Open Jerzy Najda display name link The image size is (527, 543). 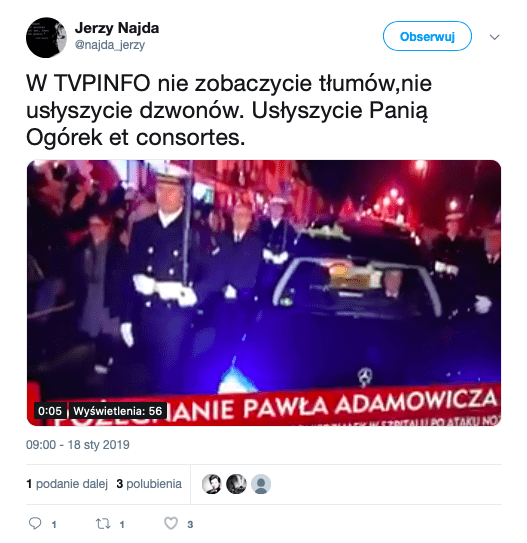coord(117,28)
